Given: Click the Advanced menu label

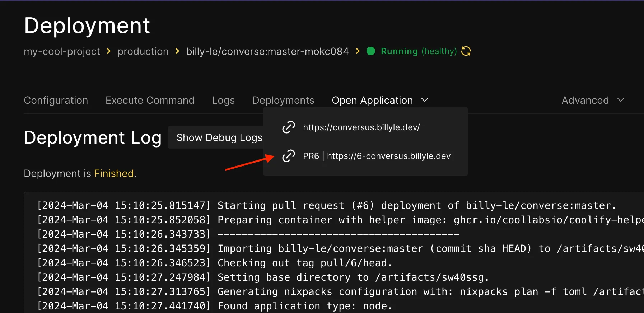Looking at the screenshot, I should [585, 100].
